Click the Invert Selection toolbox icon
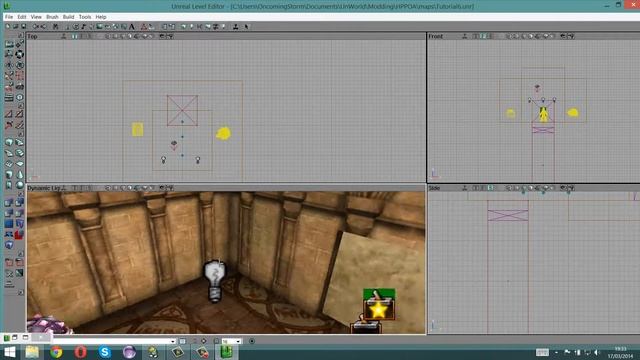640x360 pixels. point(19,273)
